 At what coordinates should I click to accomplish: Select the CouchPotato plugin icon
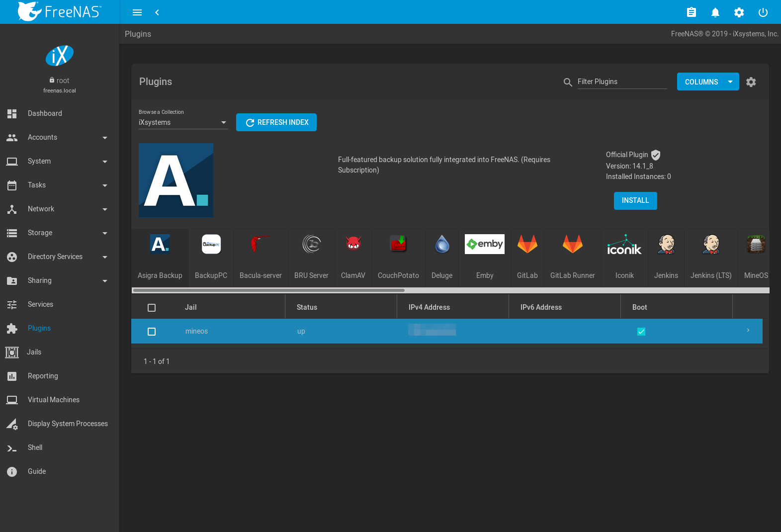pyautogui.click(x=398, y=244)
